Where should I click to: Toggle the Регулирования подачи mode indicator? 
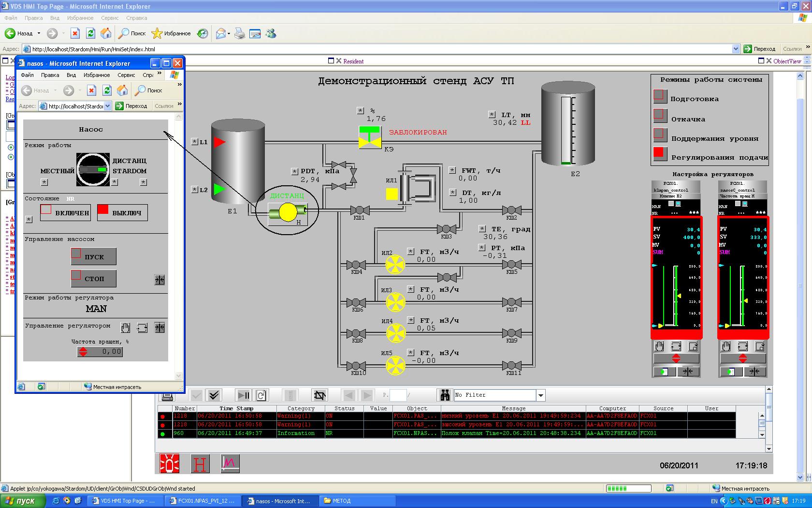point(660,154)
